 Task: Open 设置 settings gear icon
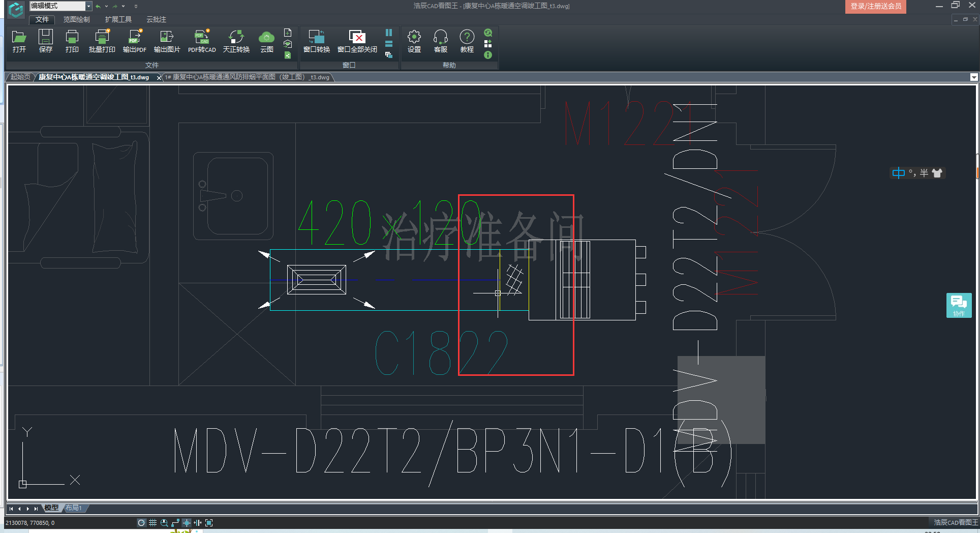[414, 41]
